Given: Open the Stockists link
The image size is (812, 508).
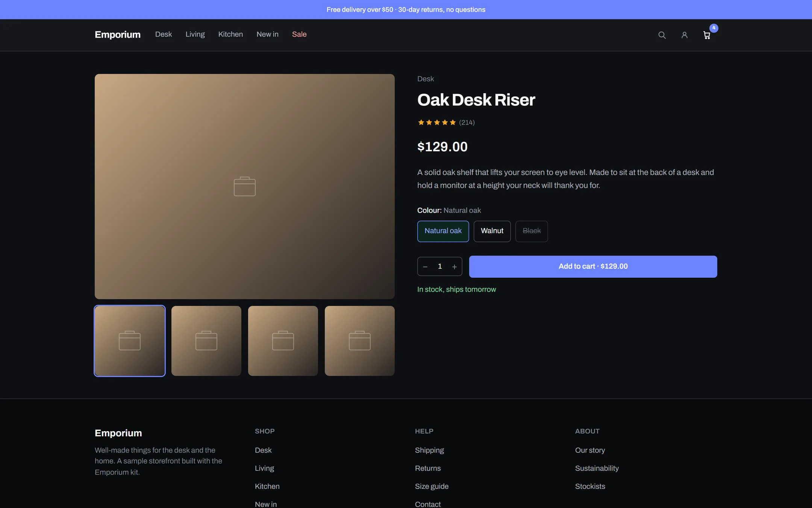Looking at the screenshot, I should pyautogui.click(x=590, y=486).
